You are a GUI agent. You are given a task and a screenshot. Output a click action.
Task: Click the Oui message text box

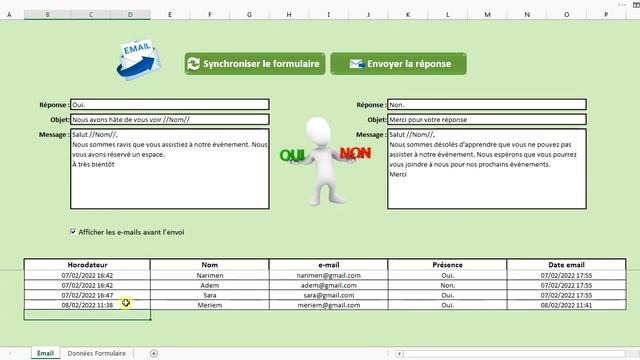(170, 169)
